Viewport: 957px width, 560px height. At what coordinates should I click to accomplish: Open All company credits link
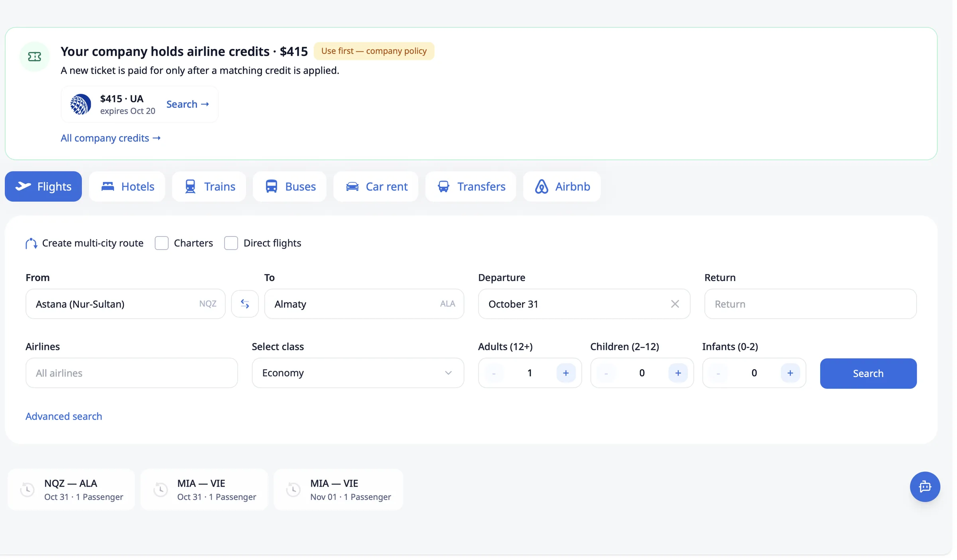110,138
